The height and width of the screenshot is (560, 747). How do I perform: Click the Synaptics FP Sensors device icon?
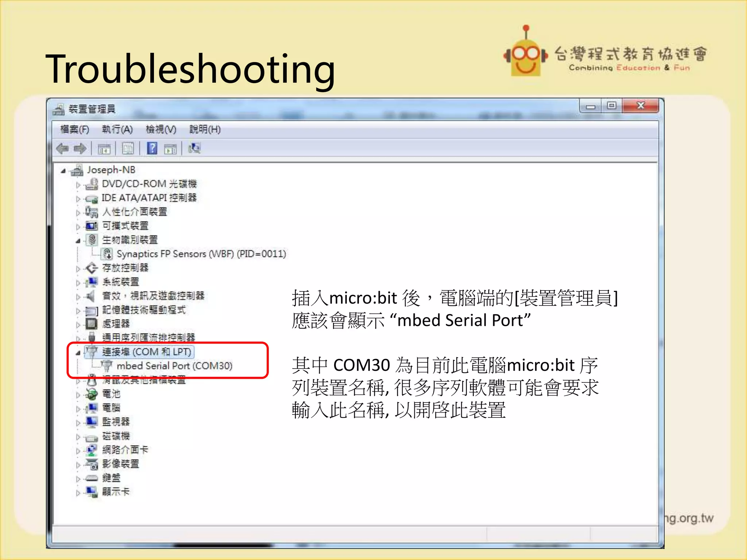click(107, 254)
